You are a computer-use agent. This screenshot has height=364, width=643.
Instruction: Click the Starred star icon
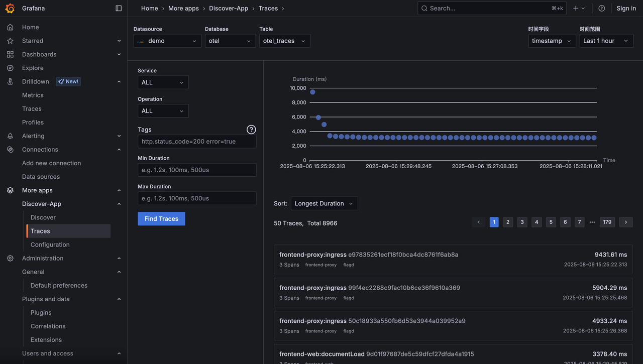pos(10,41)
